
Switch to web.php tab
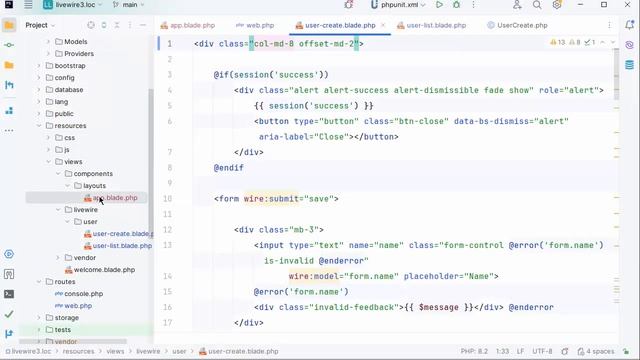click(x=255, y=25)
